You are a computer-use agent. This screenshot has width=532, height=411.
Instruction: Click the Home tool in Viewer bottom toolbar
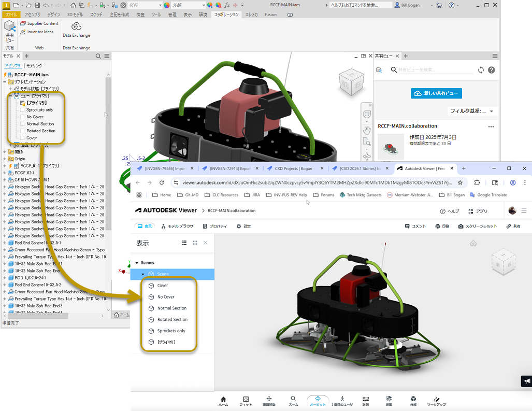[223, 401]
